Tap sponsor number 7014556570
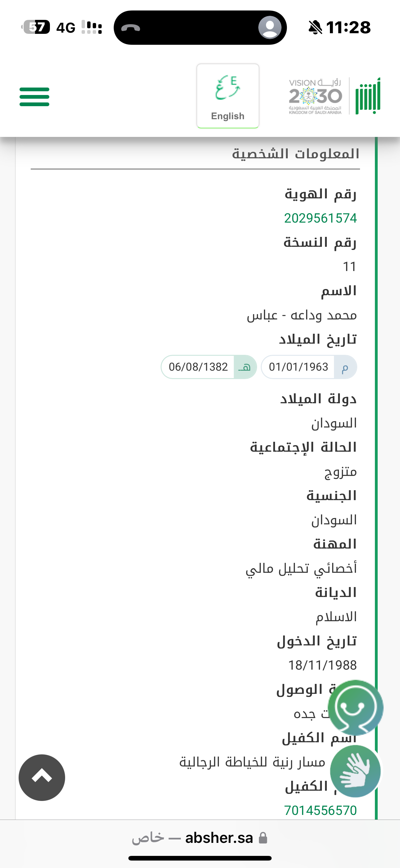The width and height of the screenshot is (400, 868). point(320,810)
